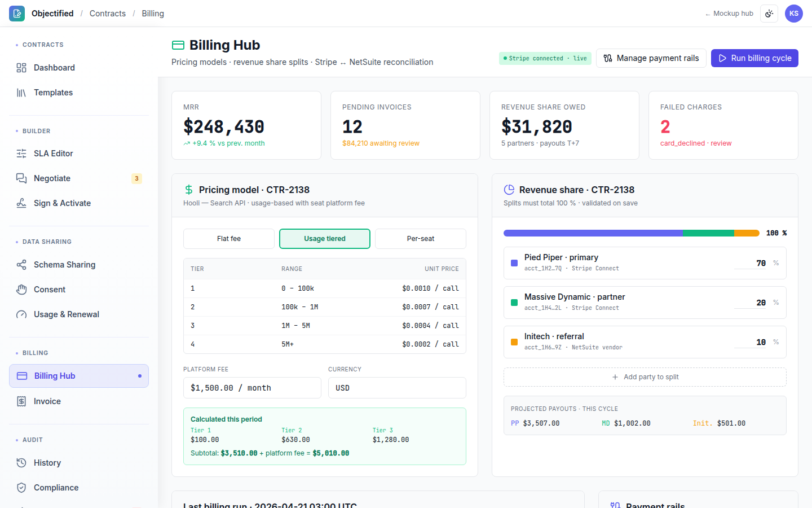The height and width of the screenshot is (508, 812).
Task: Open Dashboard in the sidebar
Action: pos(79,68)
